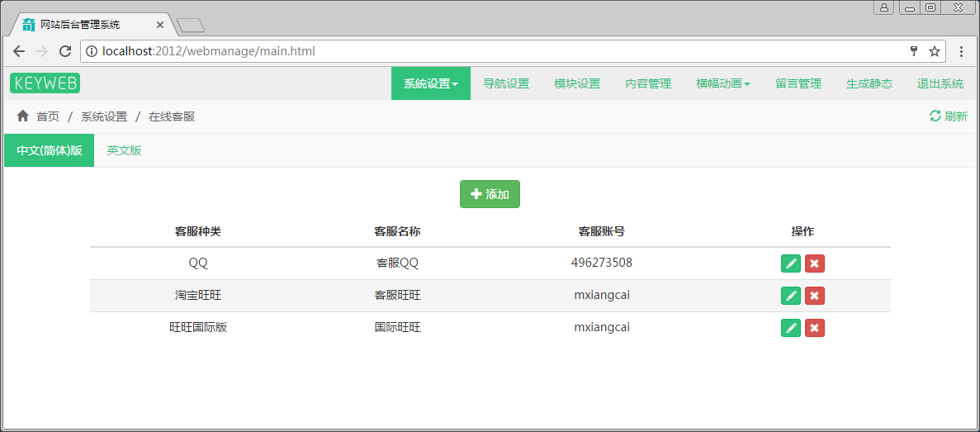Click mxiangcai in the 国际旺旺 row
This screenshot has height=432, width=980.
pyautogui.click(x=602, y=327)
